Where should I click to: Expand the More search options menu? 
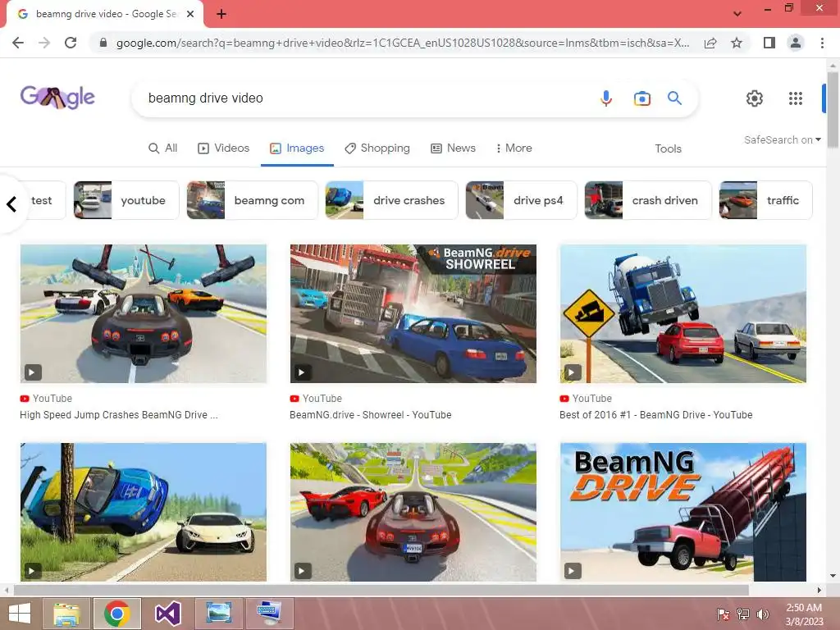(514, 148)
